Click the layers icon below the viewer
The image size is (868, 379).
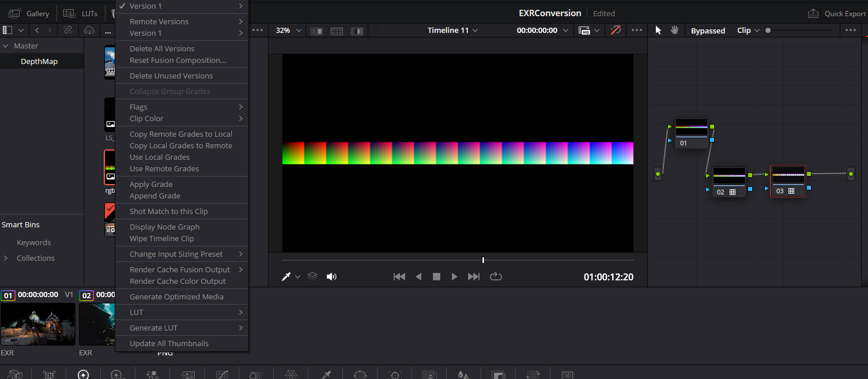[312, 276]
